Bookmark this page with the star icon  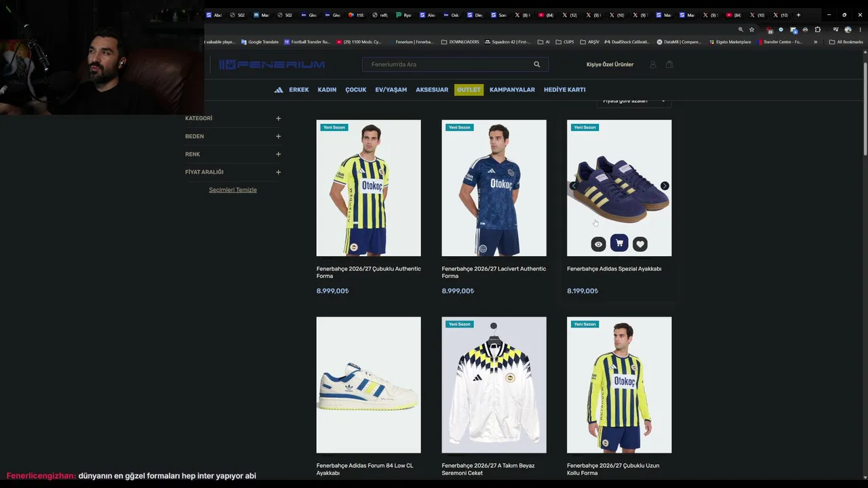[x=751, y=30]
